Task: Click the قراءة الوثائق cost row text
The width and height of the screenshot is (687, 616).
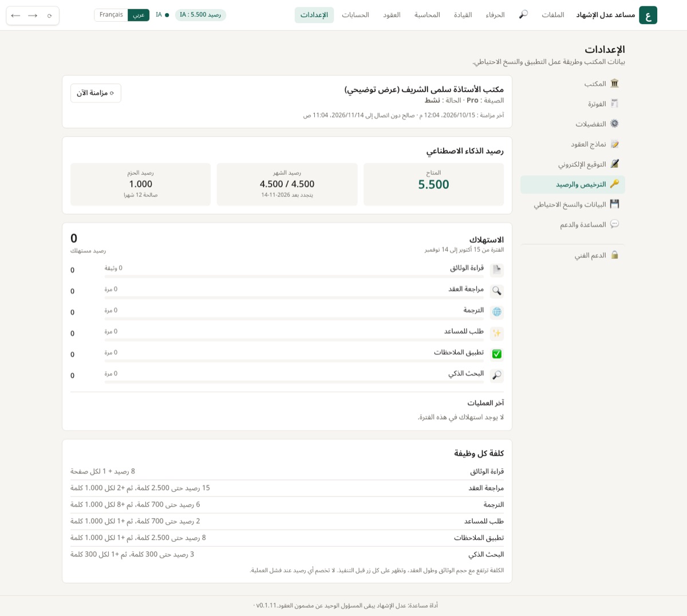Action: [487, 472]
